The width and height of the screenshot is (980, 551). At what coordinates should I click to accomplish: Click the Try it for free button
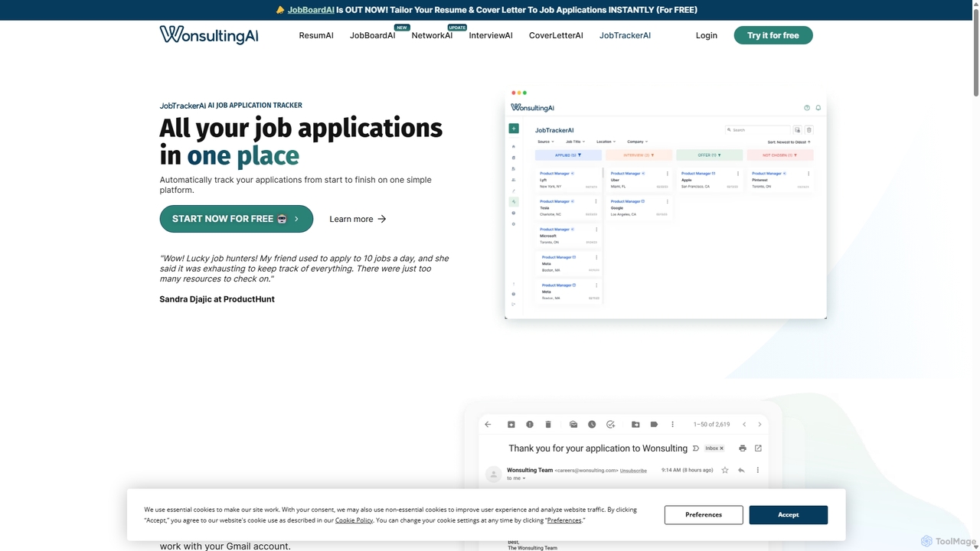[773, 35]
